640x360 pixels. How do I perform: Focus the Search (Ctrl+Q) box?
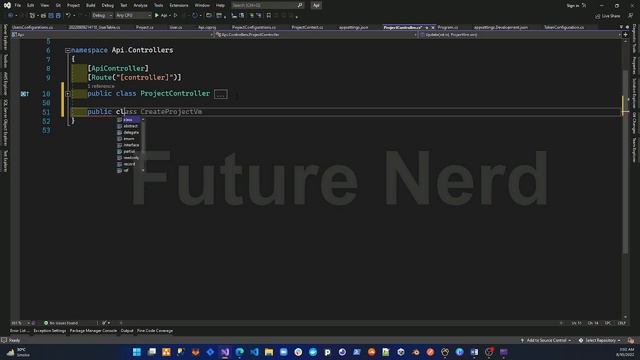tap(267, 5)
